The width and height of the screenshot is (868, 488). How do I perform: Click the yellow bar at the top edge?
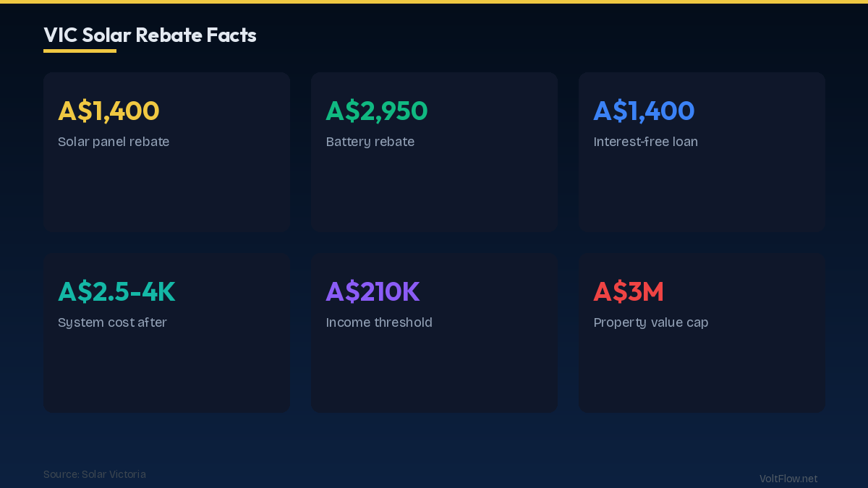coord(434,1)
